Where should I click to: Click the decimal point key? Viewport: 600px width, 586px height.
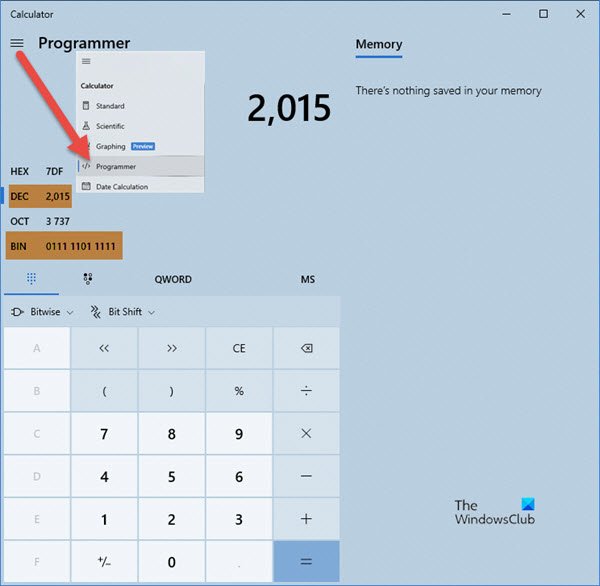coord(239,562)
